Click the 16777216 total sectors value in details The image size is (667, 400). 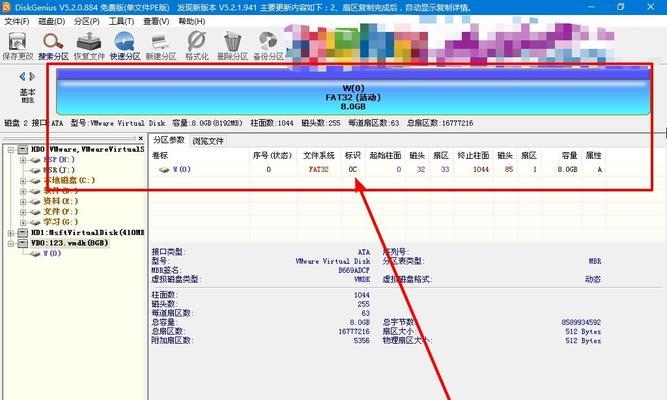point(354,331)
